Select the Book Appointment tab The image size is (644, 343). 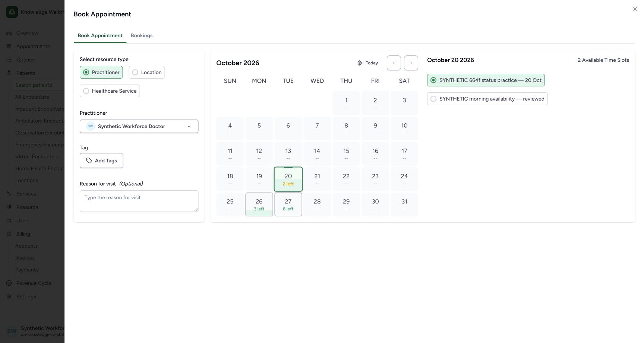(100, 36)
